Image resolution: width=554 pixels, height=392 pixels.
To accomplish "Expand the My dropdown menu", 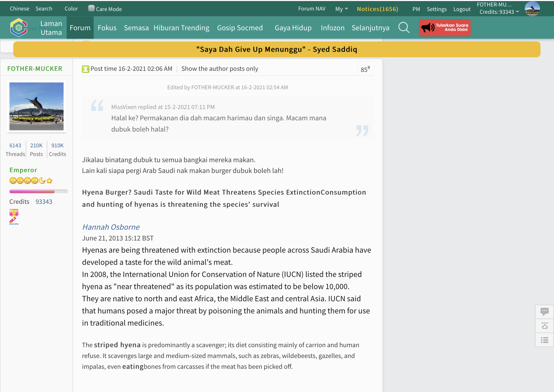I will click(341, 9).
